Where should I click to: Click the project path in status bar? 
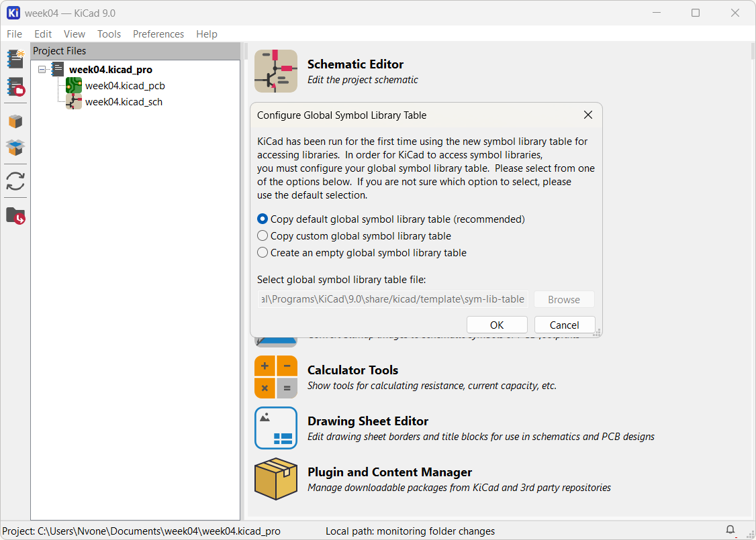click(x=141, y=531)
